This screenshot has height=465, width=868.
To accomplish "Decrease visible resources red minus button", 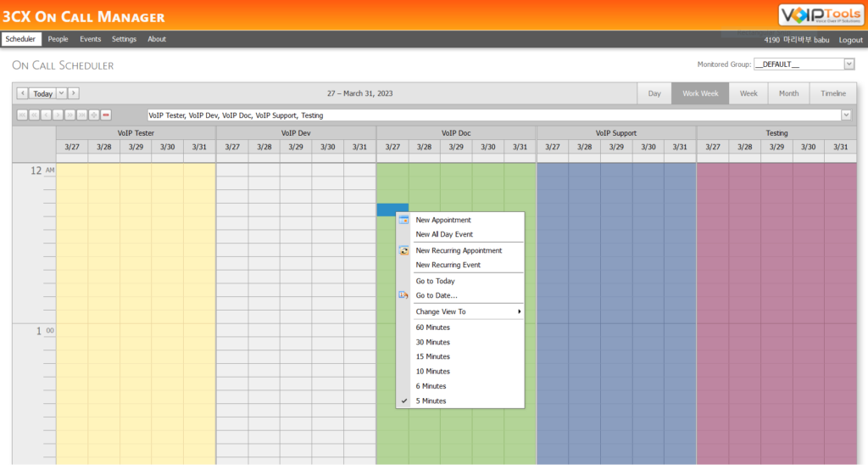I will pyautogui.click(x=106, y=115).
